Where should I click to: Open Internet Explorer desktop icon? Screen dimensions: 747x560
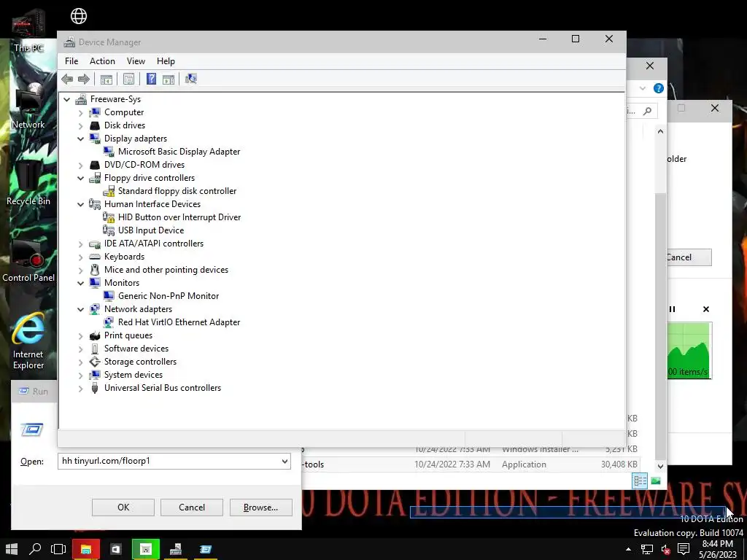[28, 341]
